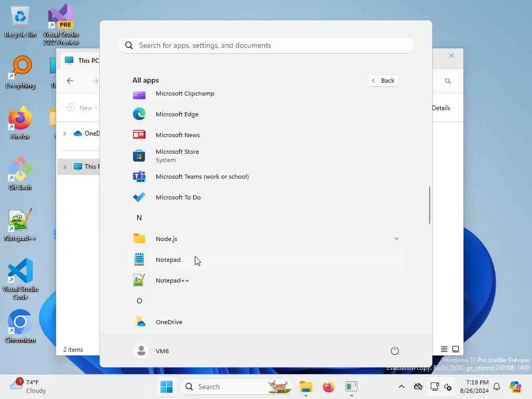The image size is (532, 399).
Task: Click the VM6 user account avatar
Action: (141, 351)
